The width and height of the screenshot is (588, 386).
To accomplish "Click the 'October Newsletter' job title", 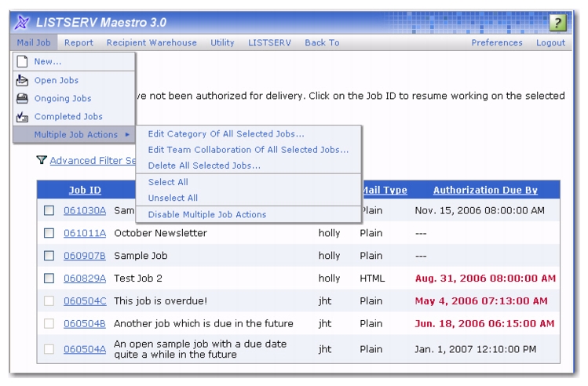I will tap(160, 233).
